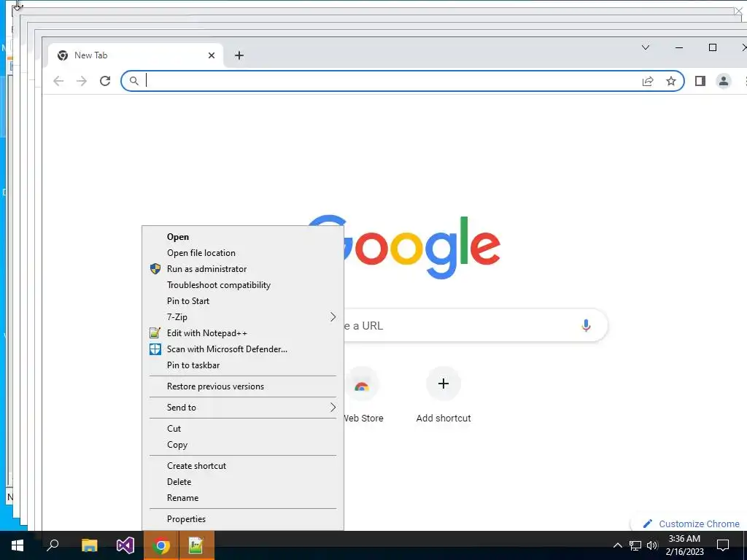Open taskbar search magnifier
This screenshot has width=747, height=560.
[53, 545]
